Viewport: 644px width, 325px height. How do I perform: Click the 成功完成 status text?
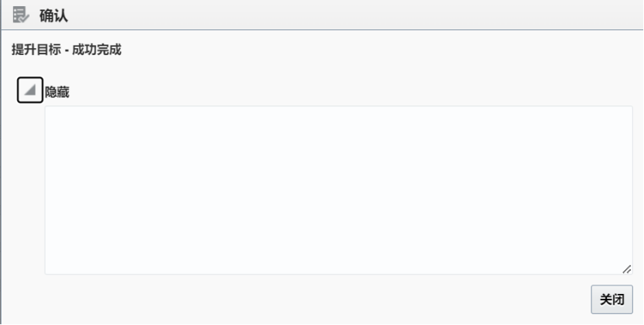click(x=97, y=50)
